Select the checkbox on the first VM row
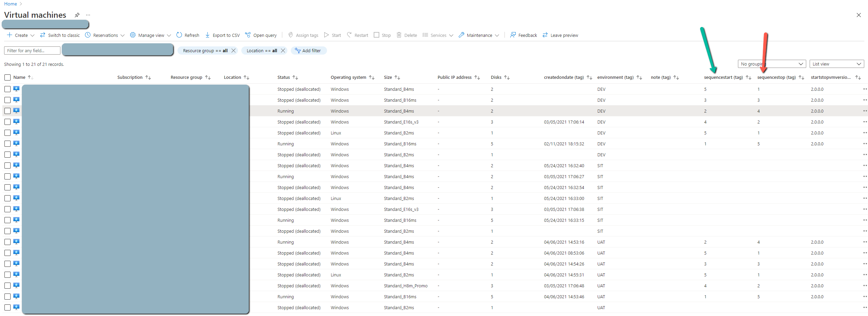The image size is (868, 316). click(8, 89)
